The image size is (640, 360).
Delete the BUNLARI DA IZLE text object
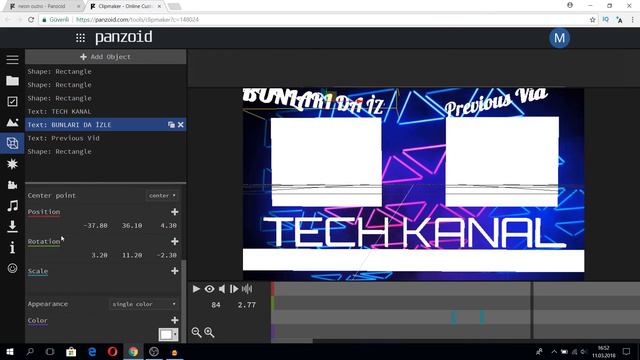click(x=181, y=124)
